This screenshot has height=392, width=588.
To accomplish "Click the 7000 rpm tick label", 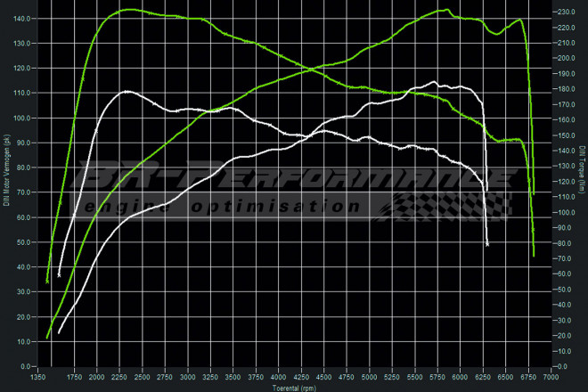I will pos(551,378).
